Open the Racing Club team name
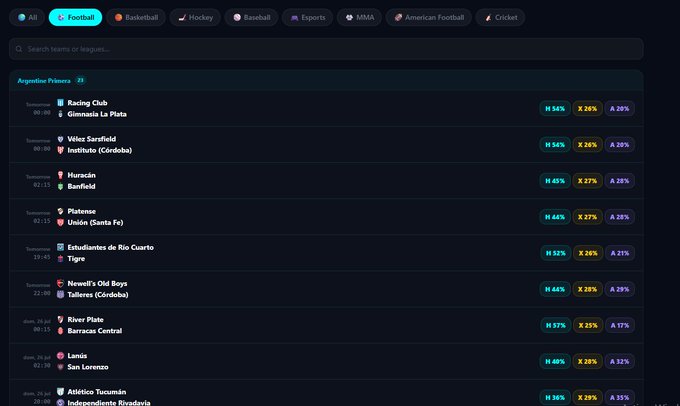 [87, 103]
